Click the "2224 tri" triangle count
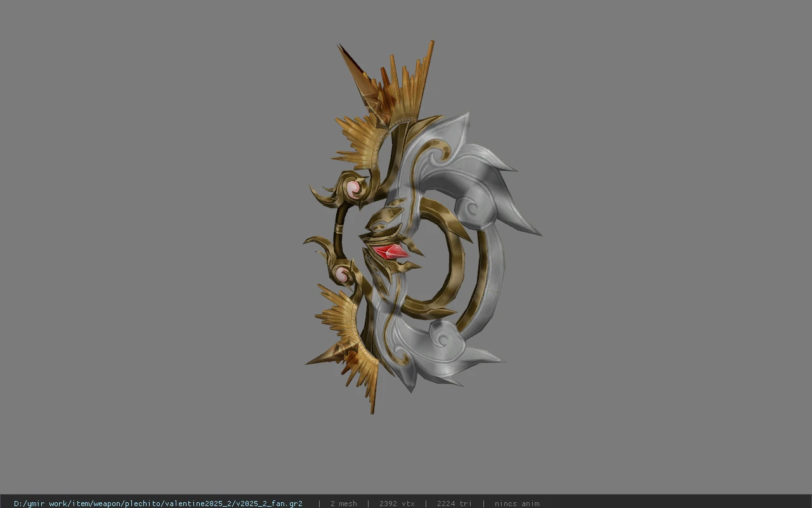Image resolution: width=812 pixels, height=508 pixels. click(454, 504)
